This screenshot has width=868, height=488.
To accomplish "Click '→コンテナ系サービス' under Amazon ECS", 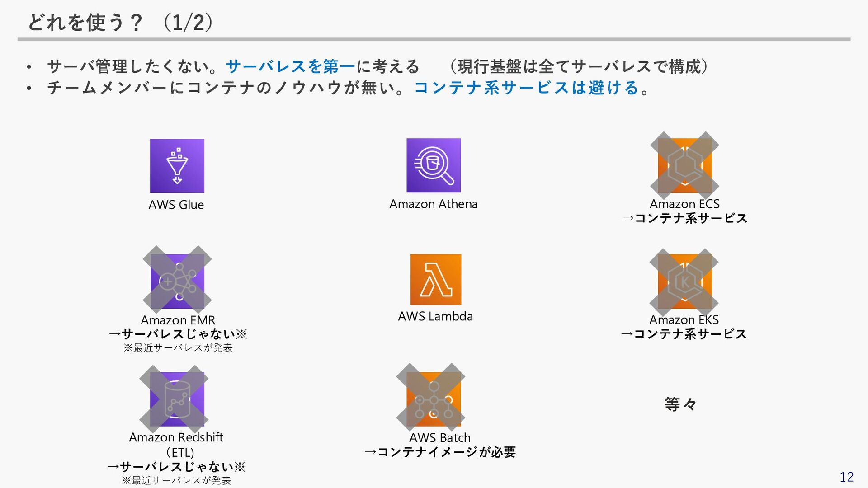I will click(684, 218).
